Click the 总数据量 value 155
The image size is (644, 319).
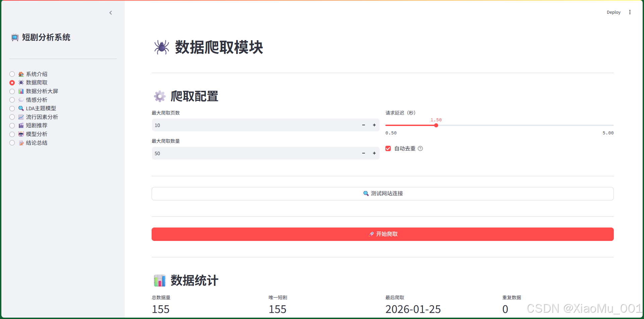click(x=161, y=309)
